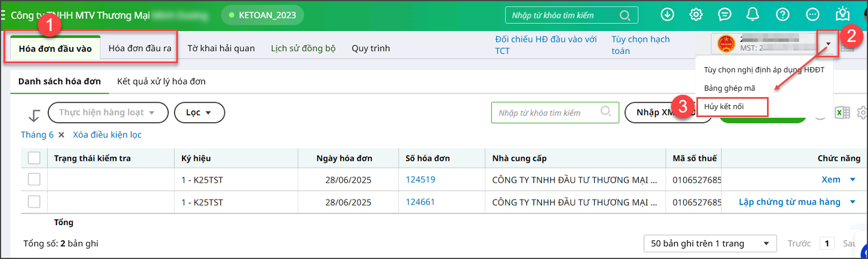
Task: Open the '50 bản ghi trên 1 trang' selector
Action: tap(710, 243)
